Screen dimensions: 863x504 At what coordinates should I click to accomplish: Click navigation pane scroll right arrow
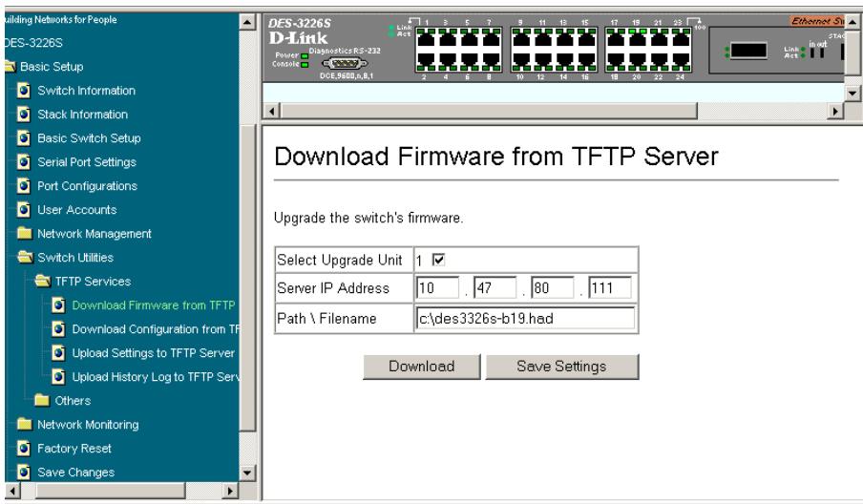[x=231, y=491]
